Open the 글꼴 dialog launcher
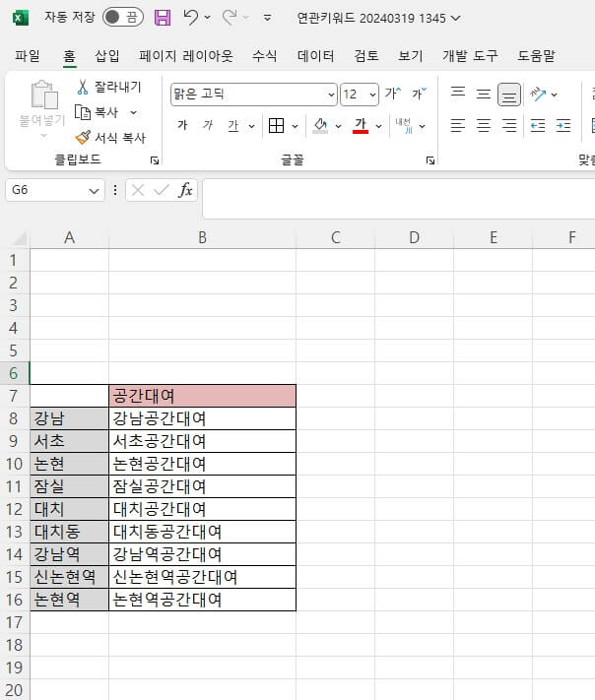Viewport: 595px width, 700px height. point(430,160)
